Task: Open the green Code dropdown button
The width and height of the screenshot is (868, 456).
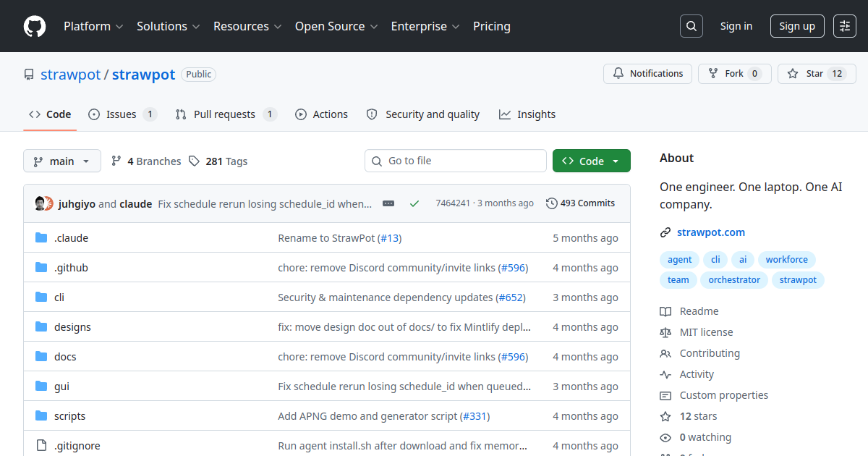Action: tap(591, 161)
